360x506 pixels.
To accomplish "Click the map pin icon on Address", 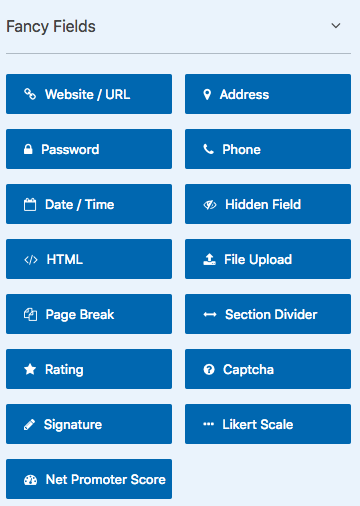I will click(207, 94).
